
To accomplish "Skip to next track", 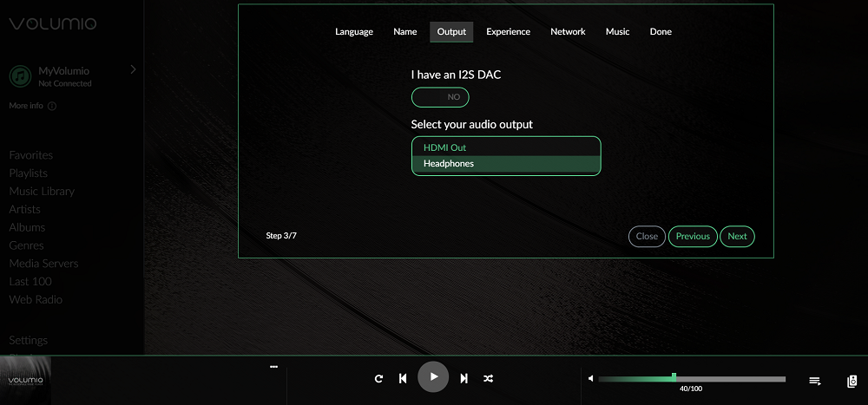I will click(464, 378).
